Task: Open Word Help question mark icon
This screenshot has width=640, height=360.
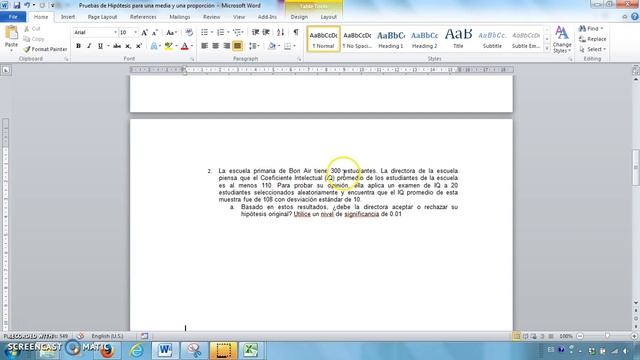Action: (634, 17)
